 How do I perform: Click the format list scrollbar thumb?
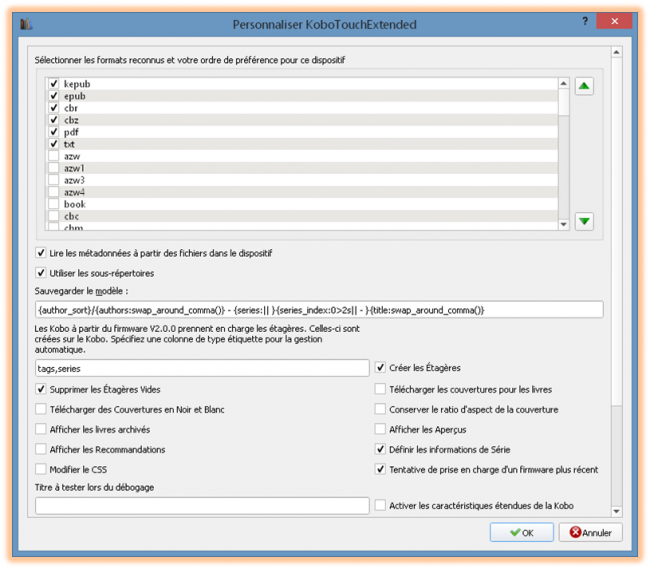pyautogui.click(x=563, y=102)
